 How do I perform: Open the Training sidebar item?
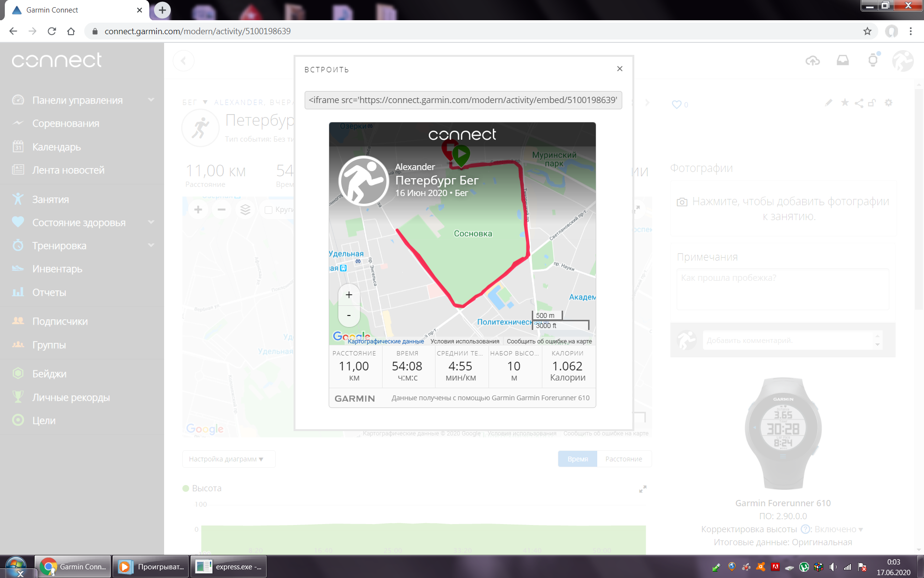tap(59, 246)
